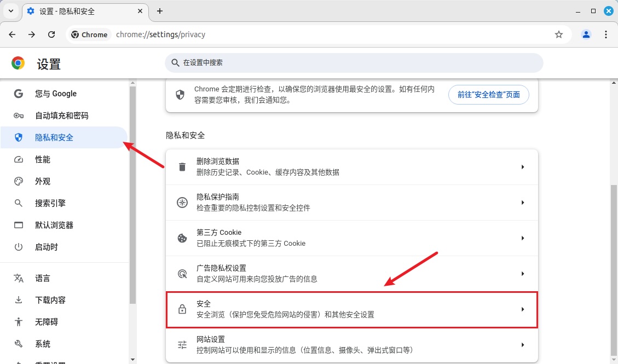618x364 pixels.
Task: Open the 语言 settings section
Action: coord(64,278)
